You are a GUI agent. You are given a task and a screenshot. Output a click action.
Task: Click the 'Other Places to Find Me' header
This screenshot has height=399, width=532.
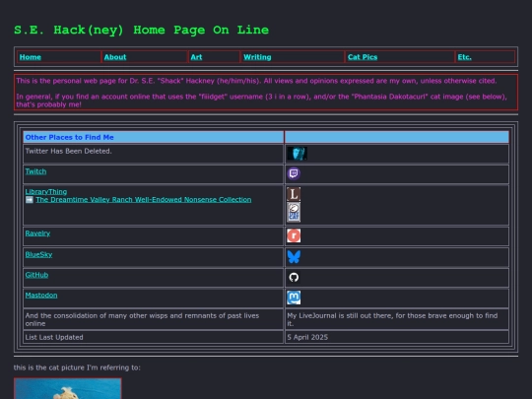[x=69, y=137]
